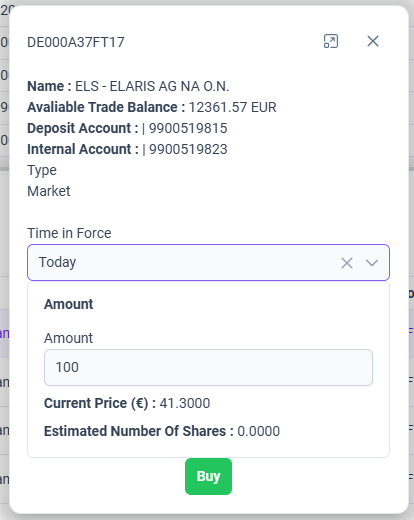Select the ISIN text DE000A37FT17
The height and width of the screenshot is (520, 414).
[76, 42]
